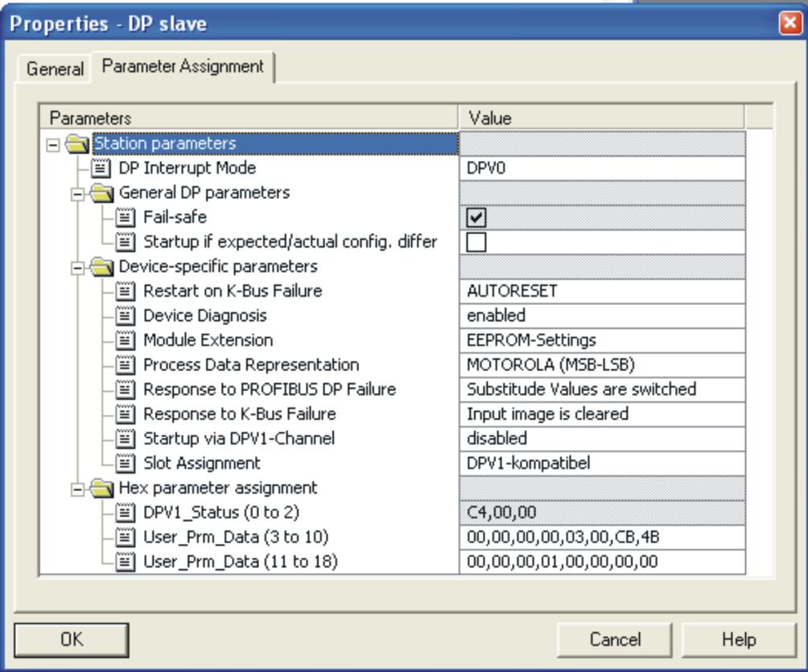Select the Station parameters row label
This screenshot has width=808, height=672.
point(165,144)
